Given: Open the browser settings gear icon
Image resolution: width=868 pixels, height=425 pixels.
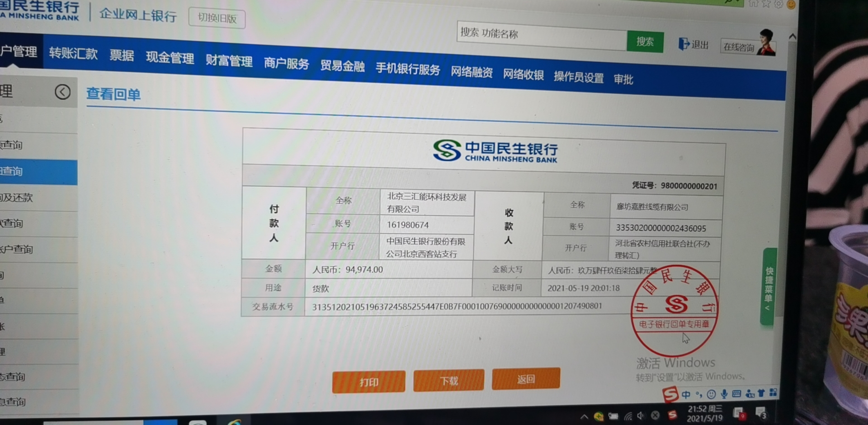Looking at the screenshot, I should coord(778,4).
